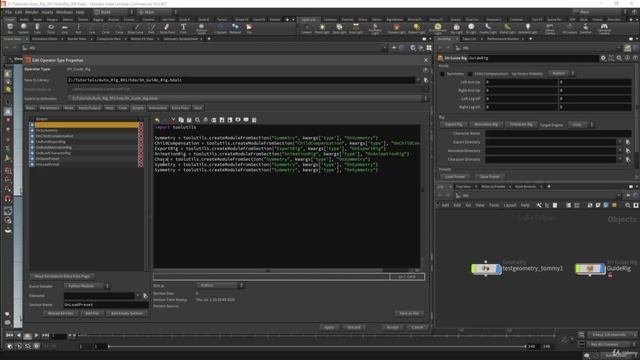The width and height of the screenshot is (640, 360).
Task: Open file chooser next to Filename field
Action: coord(145,296)
